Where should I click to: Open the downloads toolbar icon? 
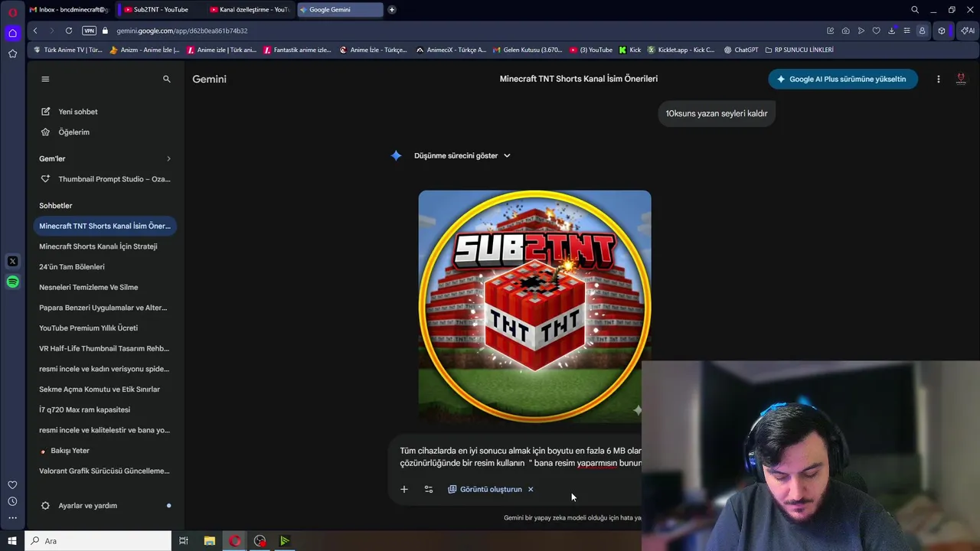click(891, 31)
